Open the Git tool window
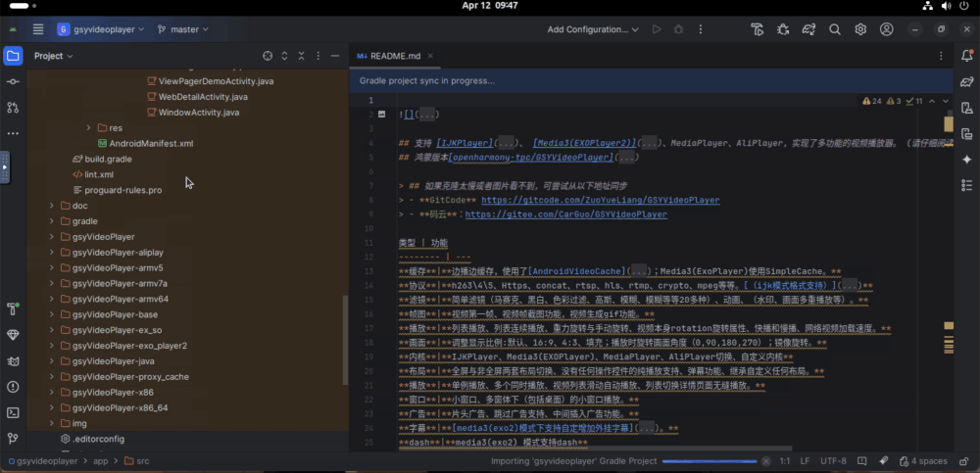This screenshot has height=473, width=980. [x=13, y=438]
